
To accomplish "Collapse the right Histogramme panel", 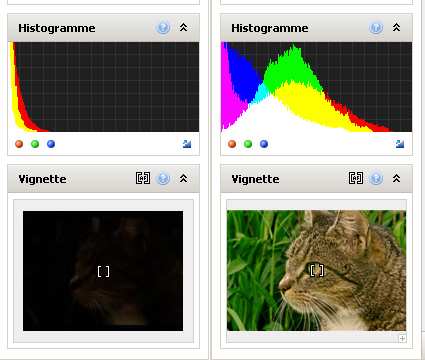I will tap(396, 27).
